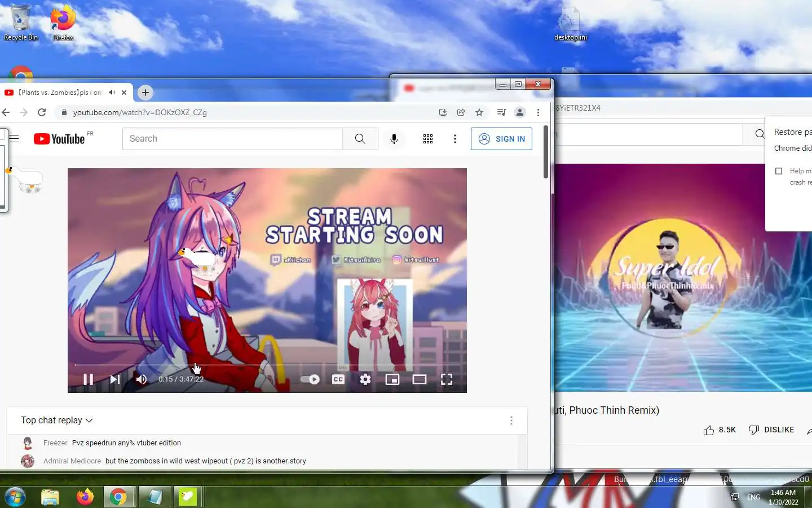812x508 pixels.
Task: Switch to miniplayer mode
Action: click(x=392, y=379)
